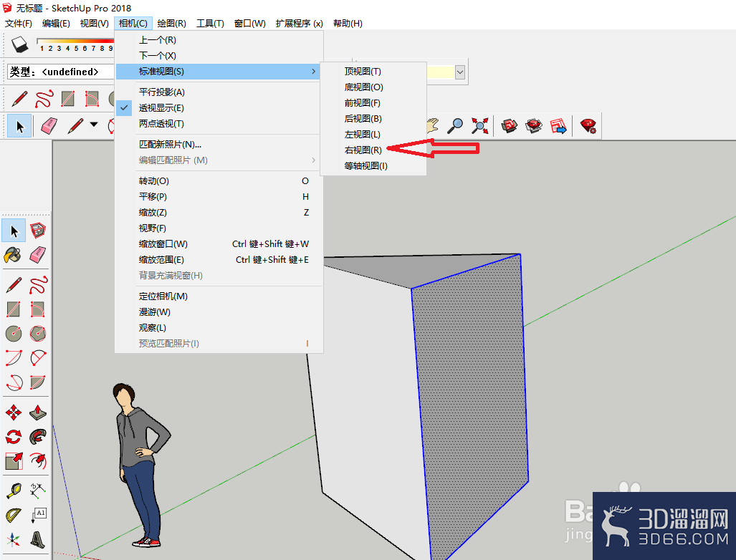Activate the Move tool with four red arrows

[x=13, y=413]
